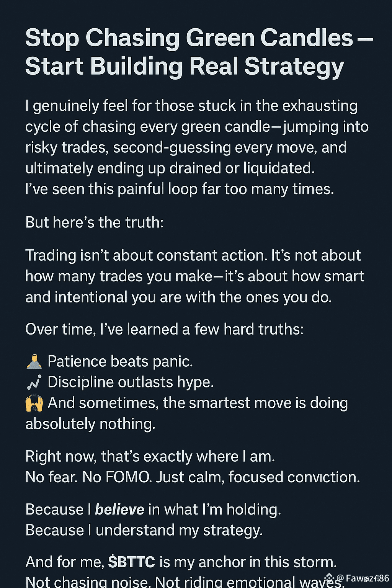Click 'Right now, that's exactly where I am'
The width and height of the screenshot is (392, 588).
[x=150, y=456]
